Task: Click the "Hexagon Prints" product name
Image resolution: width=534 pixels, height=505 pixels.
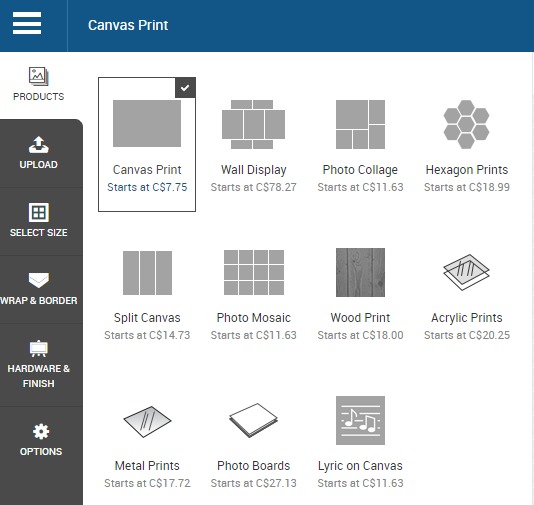Action: [x=467, y=170]
